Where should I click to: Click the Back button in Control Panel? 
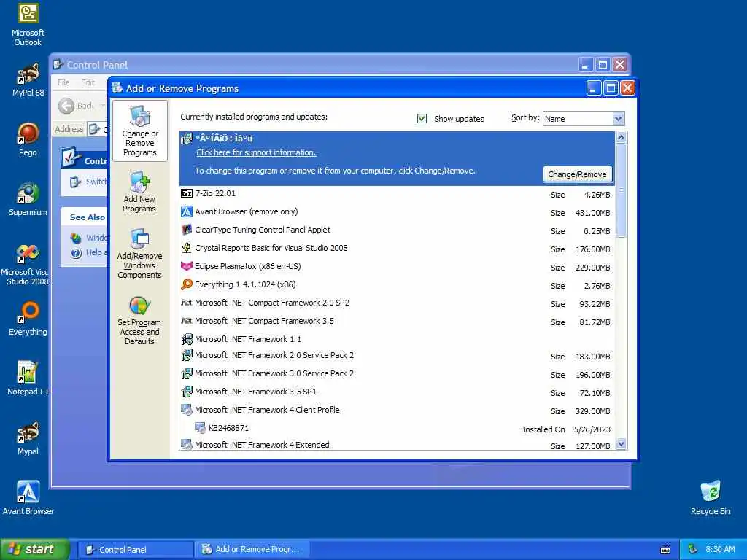(76, 106)
